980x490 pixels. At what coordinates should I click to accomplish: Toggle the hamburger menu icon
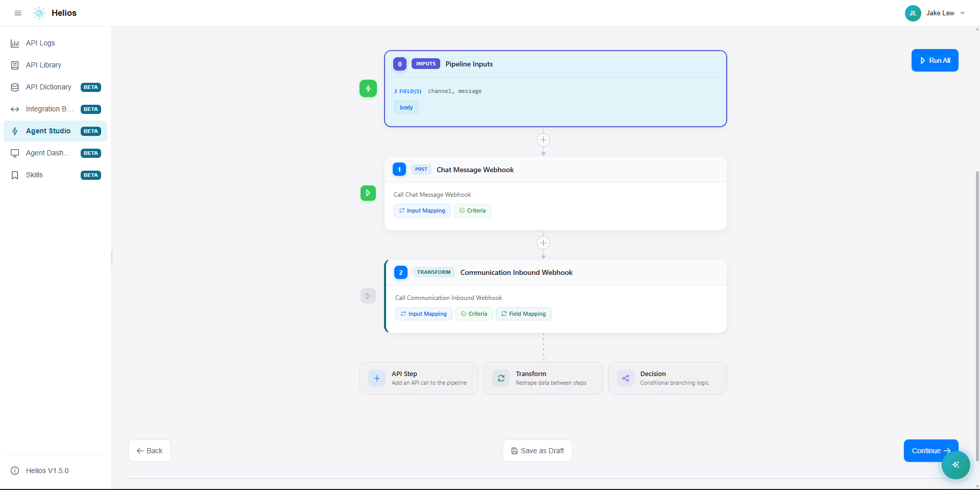click(18, 13)
